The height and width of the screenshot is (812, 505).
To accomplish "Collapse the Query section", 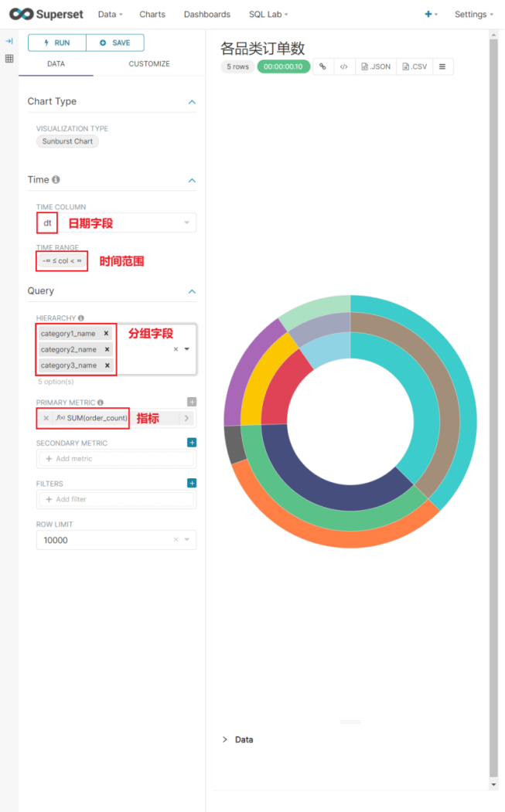I will click(192, 291).
